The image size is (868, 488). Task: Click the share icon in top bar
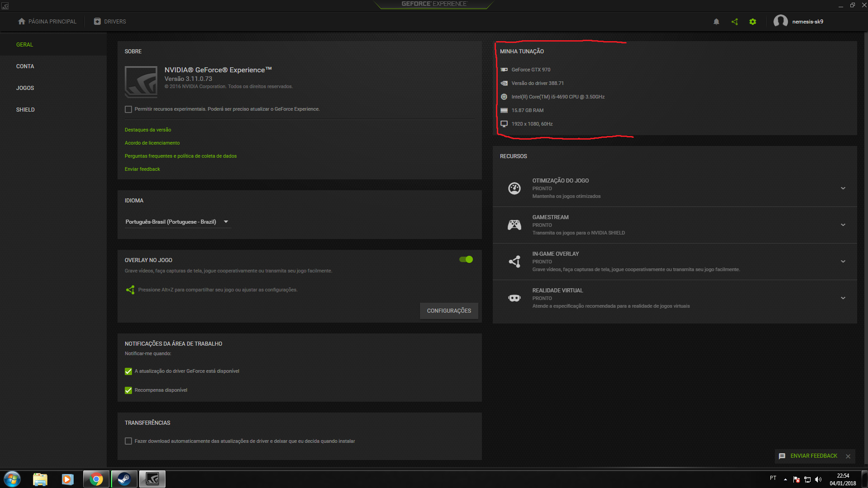[735, 22]
